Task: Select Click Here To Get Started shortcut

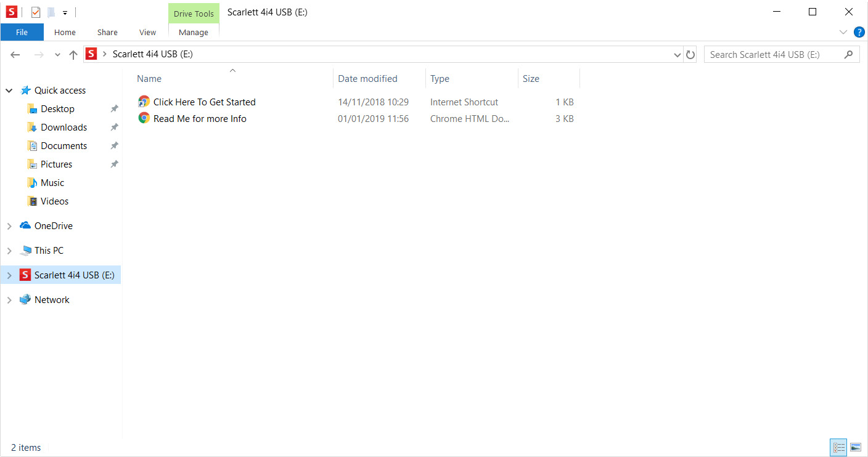Action: coord(204,102)
